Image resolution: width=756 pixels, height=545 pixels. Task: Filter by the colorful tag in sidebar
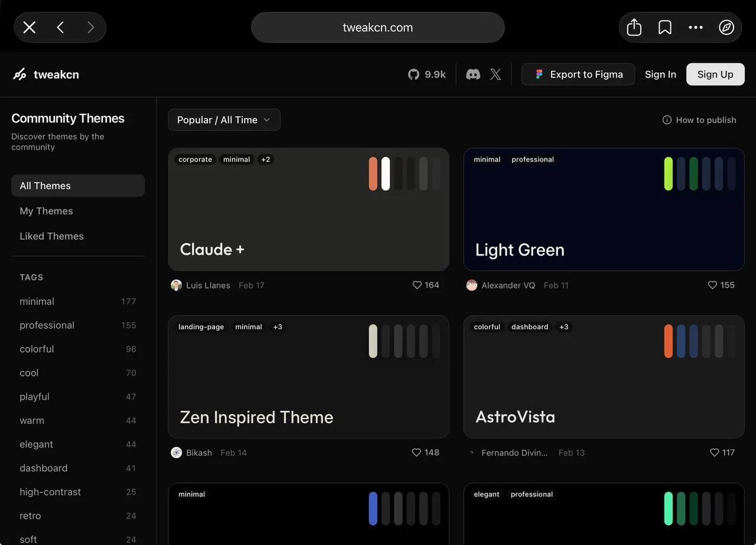(x=78, y=349)
